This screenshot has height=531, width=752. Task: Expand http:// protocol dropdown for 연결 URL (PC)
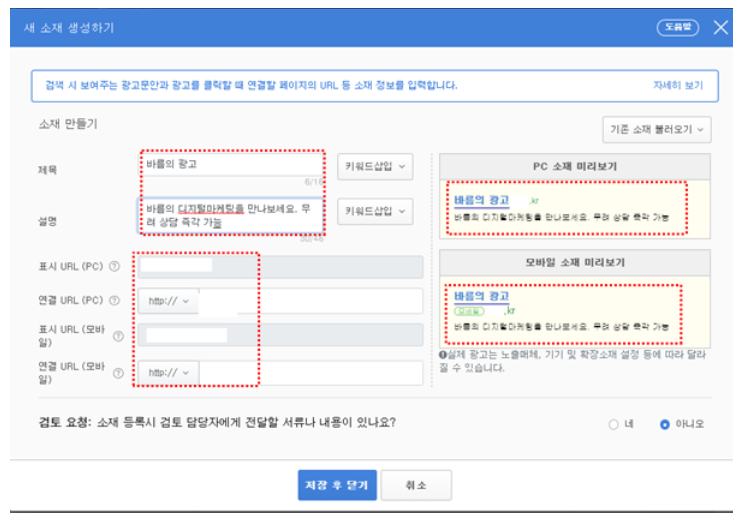[x=168, y=301]
